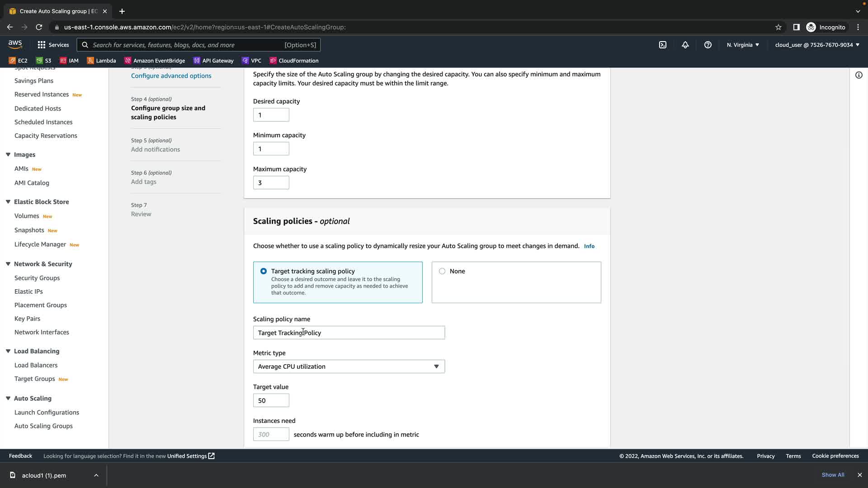Viewport: 868px width, 488px height.
Task: Open the info panel icon on right edge
Action: (x=859, y=75)
